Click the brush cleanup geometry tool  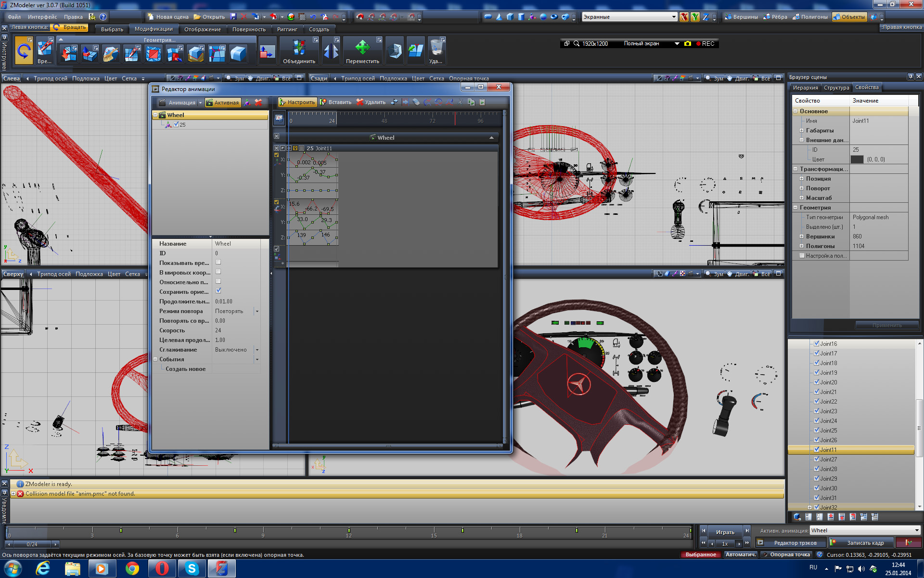[x=111, y=53]
